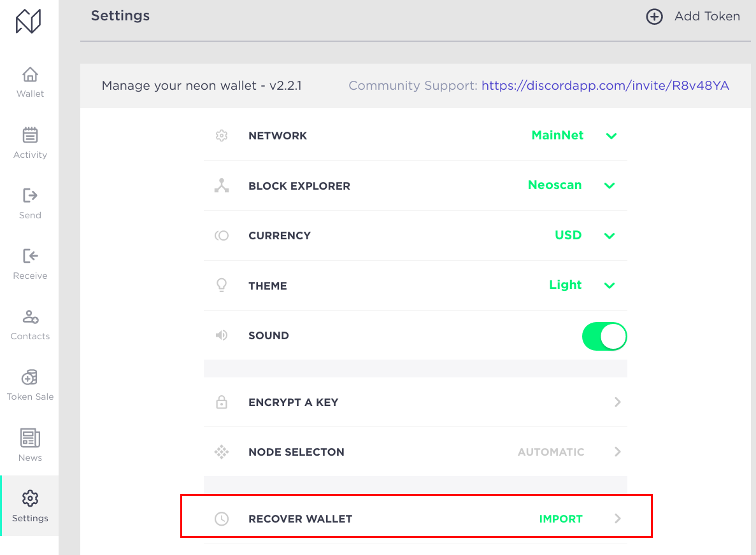Viewport: 756px width, 555px height.
Task: Open the Discord community support link
Action: tap(605, 85)
